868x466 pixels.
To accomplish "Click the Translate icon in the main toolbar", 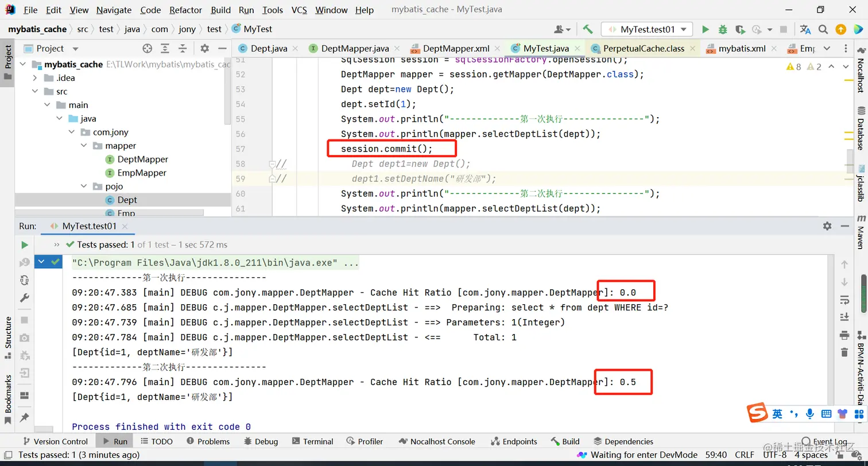I will 805,29.
